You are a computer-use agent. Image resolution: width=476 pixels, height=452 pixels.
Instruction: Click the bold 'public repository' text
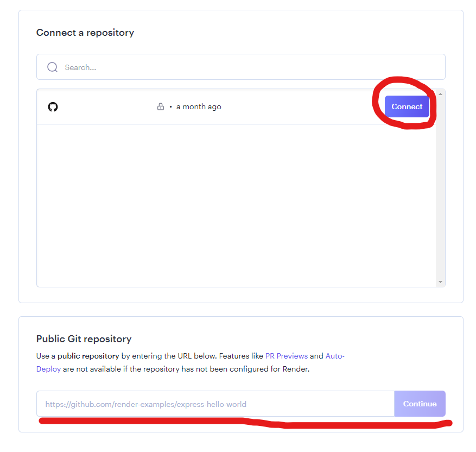(x=88, y=356)
